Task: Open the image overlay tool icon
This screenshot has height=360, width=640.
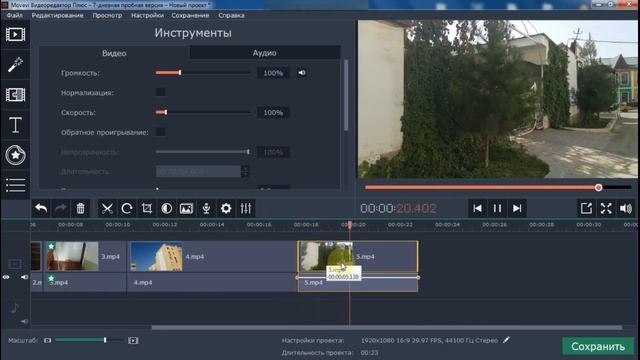Action: pos(187,209)
